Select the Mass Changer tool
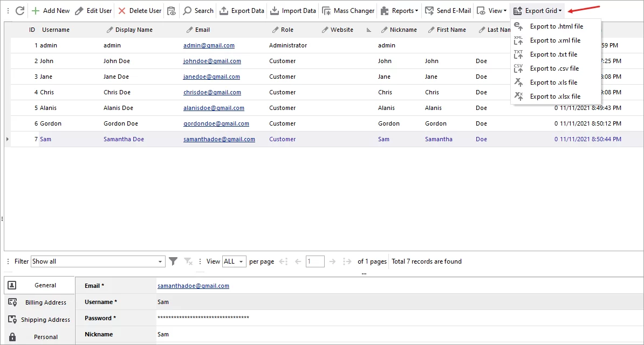 tap(348, 10)
